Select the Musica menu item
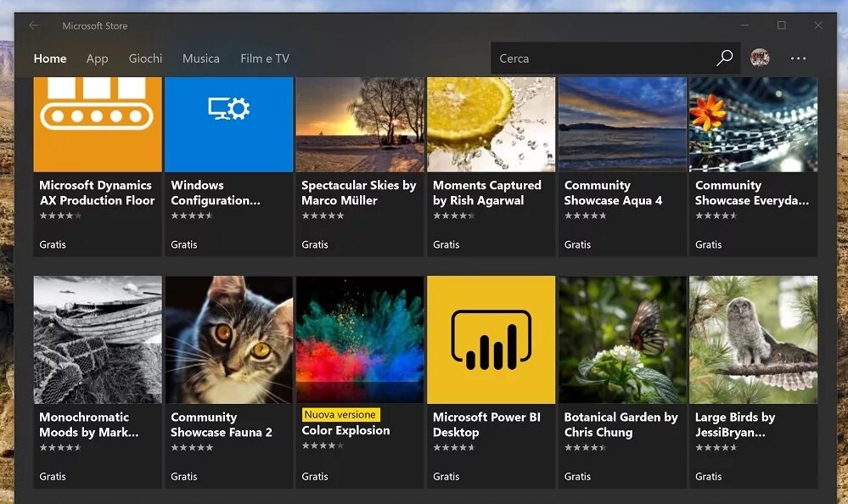The width and height of the screenshot is (848, 504). point(200,59)
